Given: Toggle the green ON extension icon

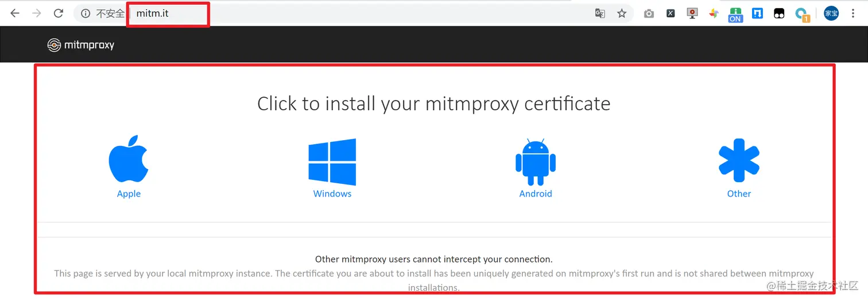Looking at the screenshot, I should (x=735, y=14).
